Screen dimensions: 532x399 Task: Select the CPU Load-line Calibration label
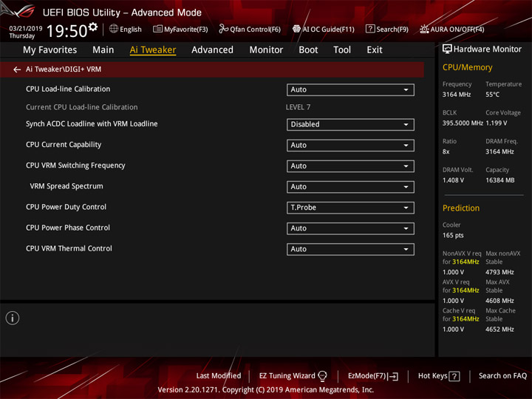coord(68,89)
